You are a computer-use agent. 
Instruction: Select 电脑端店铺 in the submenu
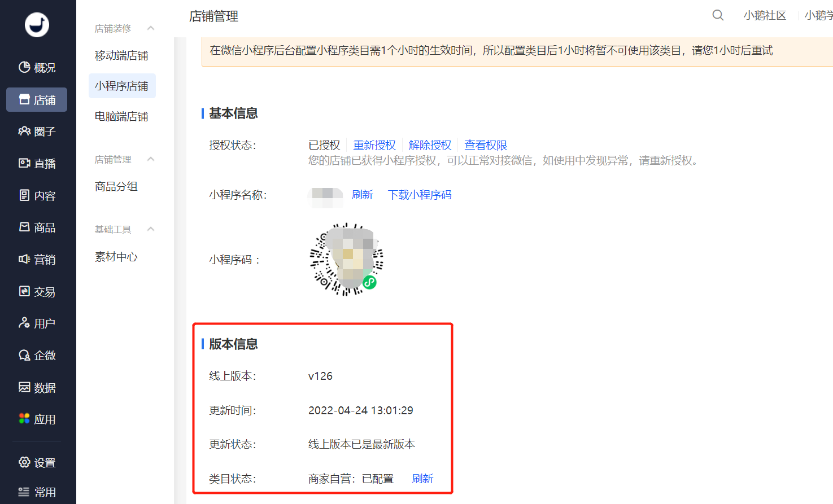tap(121, 116)
